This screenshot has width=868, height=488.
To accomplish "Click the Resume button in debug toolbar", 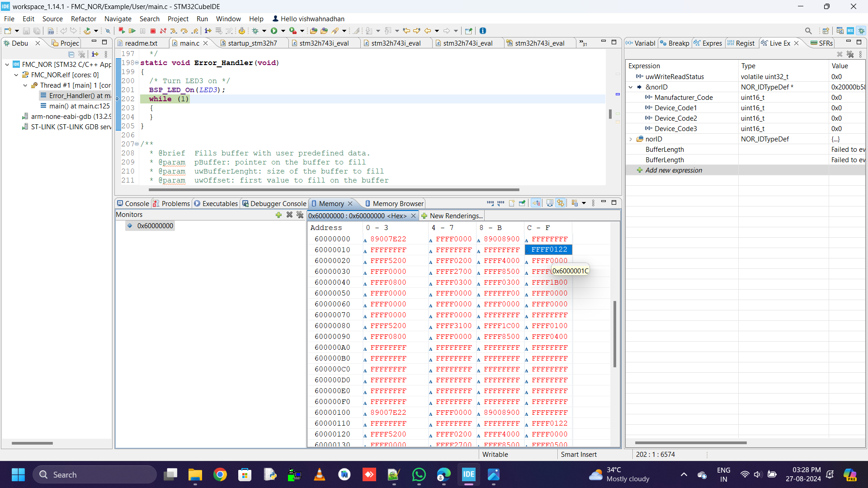I will [132, 31].
